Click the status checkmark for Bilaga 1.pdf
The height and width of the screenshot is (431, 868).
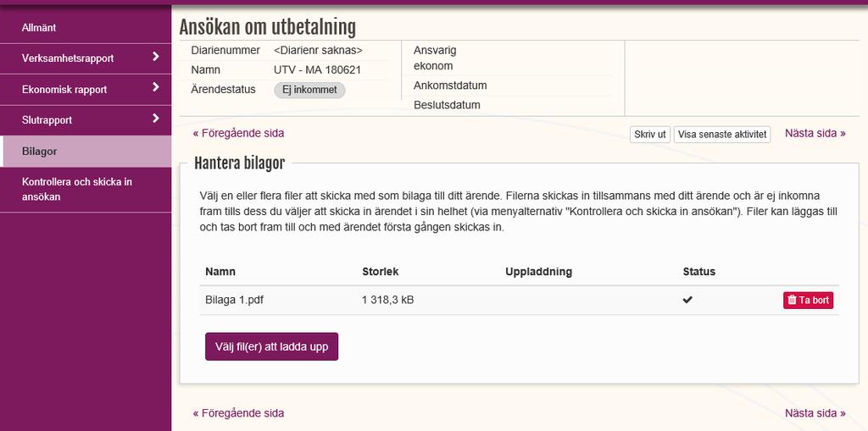point(687,300)
